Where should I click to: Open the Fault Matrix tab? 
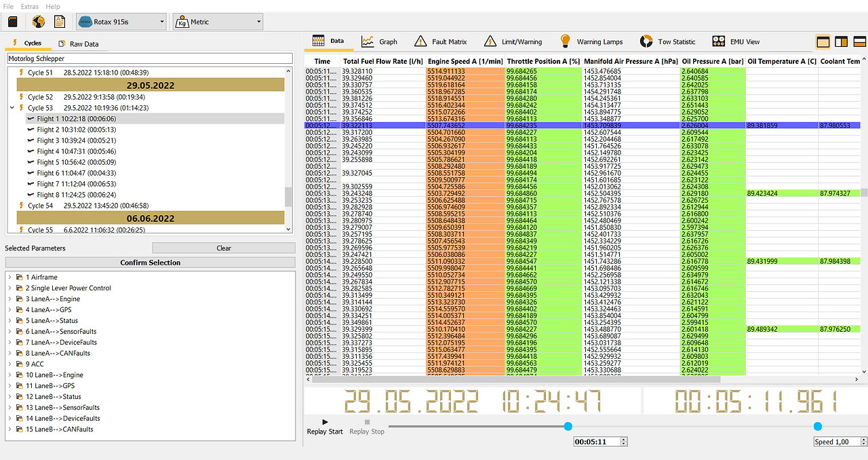[440, 41]
